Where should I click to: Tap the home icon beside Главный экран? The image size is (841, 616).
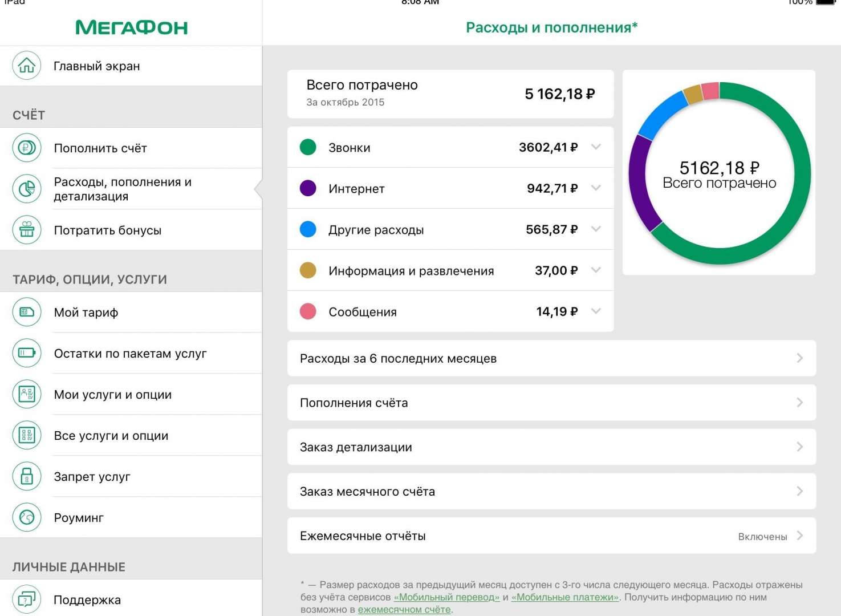tap(27, 66)
